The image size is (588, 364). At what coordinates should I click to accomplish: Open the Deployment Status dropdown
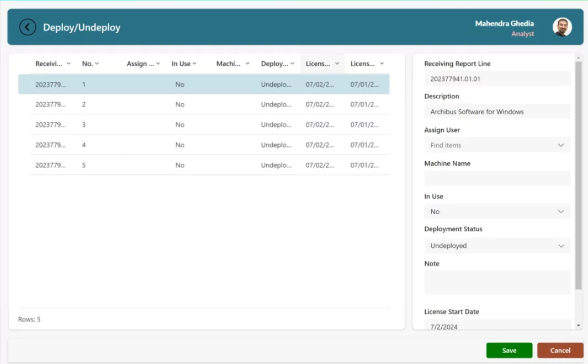(496, 245)
